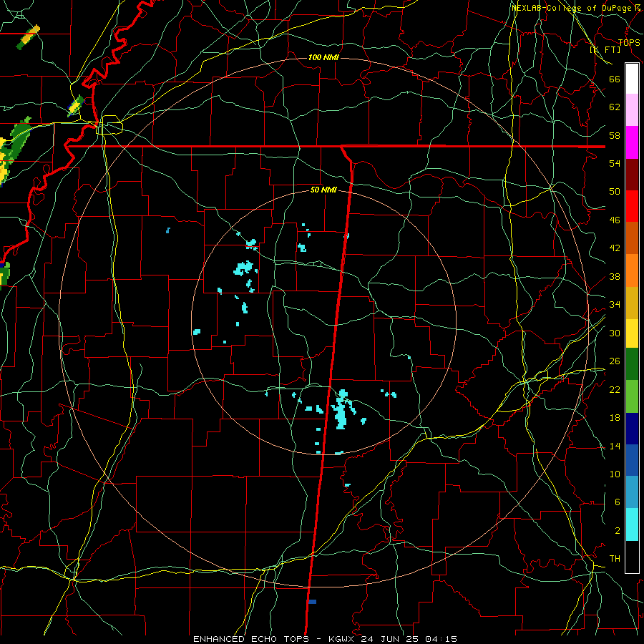Click the legend value '50'
644x644 pixels.
coord(615,192)
